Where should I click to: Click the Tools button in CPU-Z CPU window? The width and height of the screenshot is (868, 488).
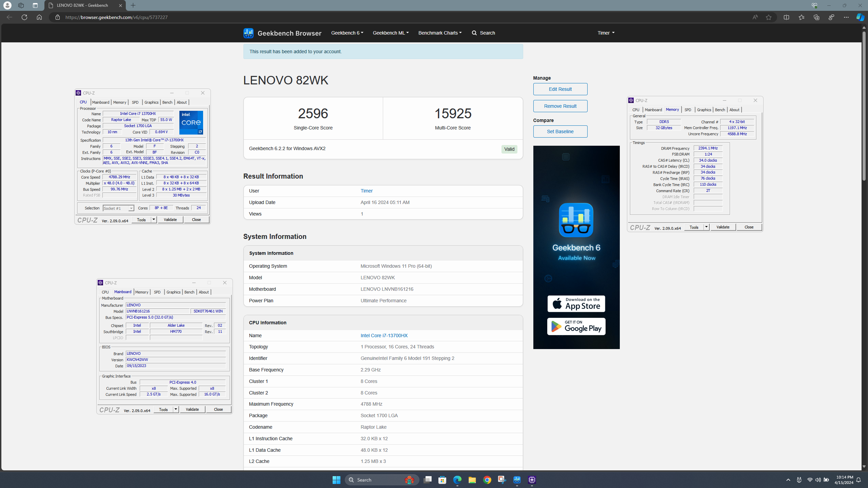tap(141, 220)
